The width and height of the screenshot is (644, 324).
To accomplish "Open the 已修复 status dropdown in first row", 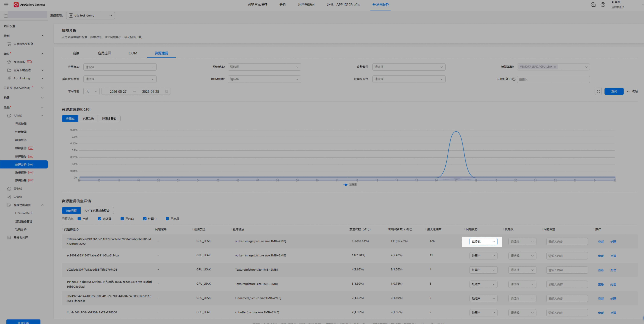I will click(483, 242).
